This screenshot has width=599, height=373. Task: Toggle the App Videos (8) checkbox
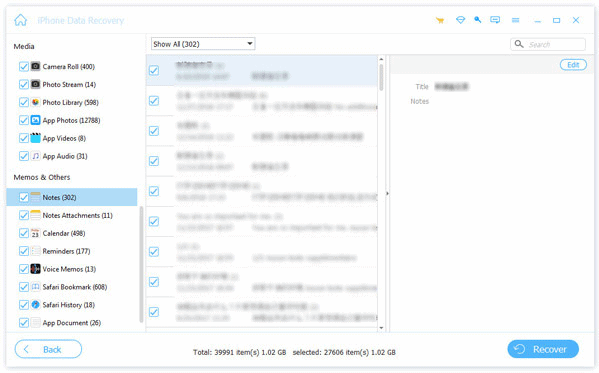[24, 138]
